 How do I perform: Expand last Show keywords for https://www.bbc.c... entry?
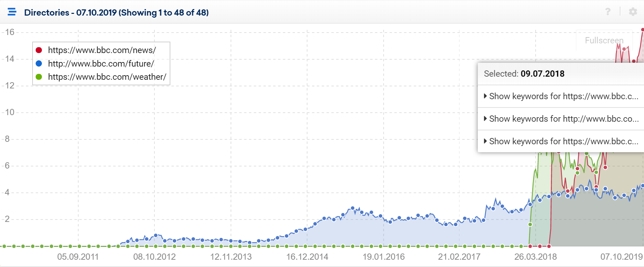[561, 141]
